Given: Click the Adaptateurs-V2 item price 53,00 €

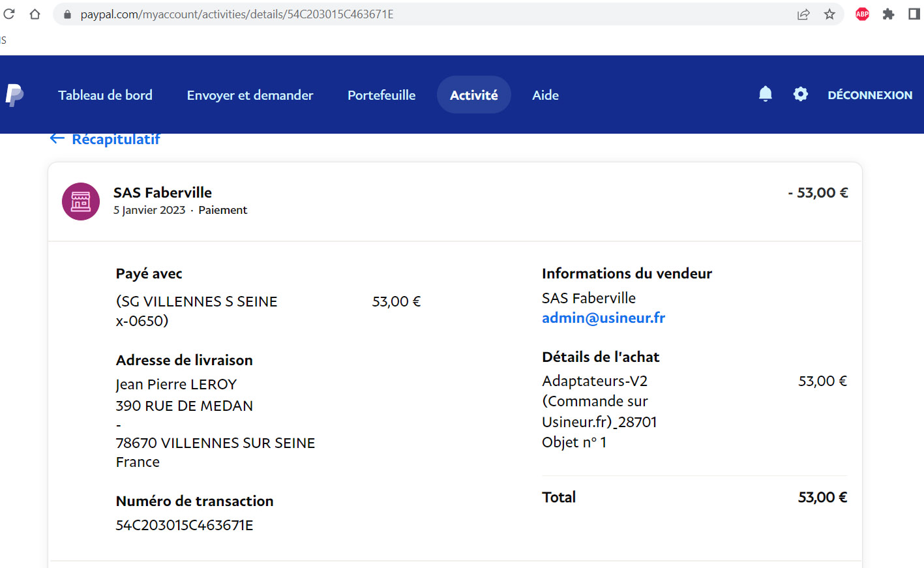Looking at the screenshot, I should pos(823,381).
